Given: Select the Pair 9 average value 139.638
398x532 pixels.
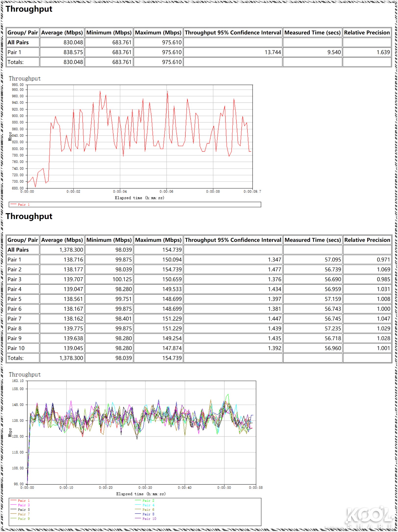Looking at the screenshot, I should (73, 338).
